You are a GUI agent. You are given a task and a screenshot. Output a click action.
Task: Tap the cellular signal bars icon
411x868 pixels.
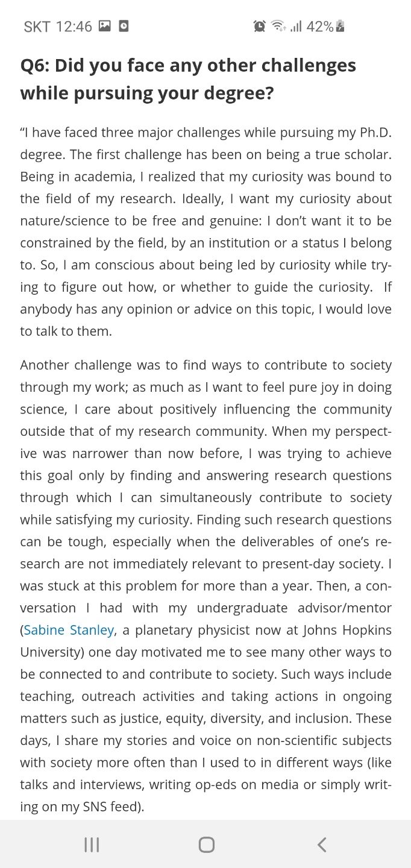[x=296, y=27]
